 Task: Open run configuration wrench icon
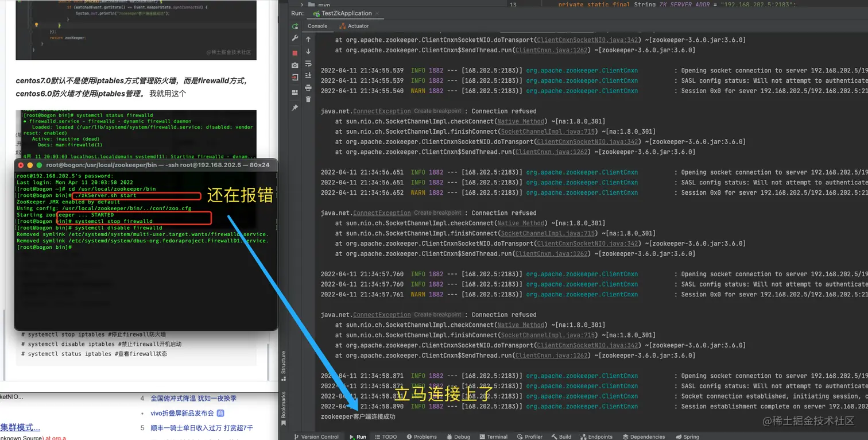coord(295,38)
